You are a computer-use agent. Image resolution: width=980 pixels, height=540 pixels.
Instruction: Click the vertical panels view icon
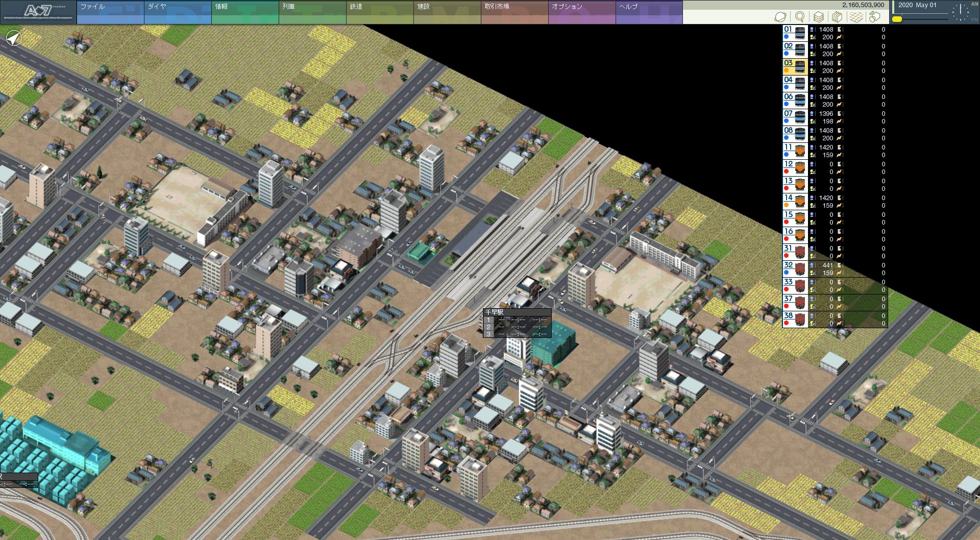pyautogui.click(x=837, y=17)
